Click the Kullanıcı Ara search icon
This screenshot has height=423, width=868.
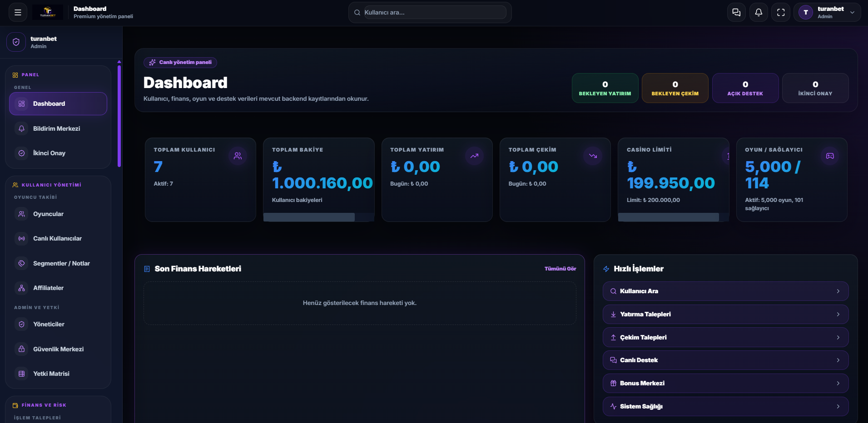[613, 291]
